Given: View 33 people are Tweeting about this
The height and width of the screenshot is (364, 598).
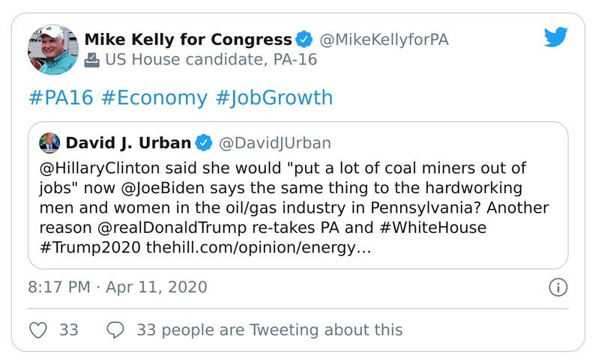Looking at the screenshot, I should click(x=268, y=330).
